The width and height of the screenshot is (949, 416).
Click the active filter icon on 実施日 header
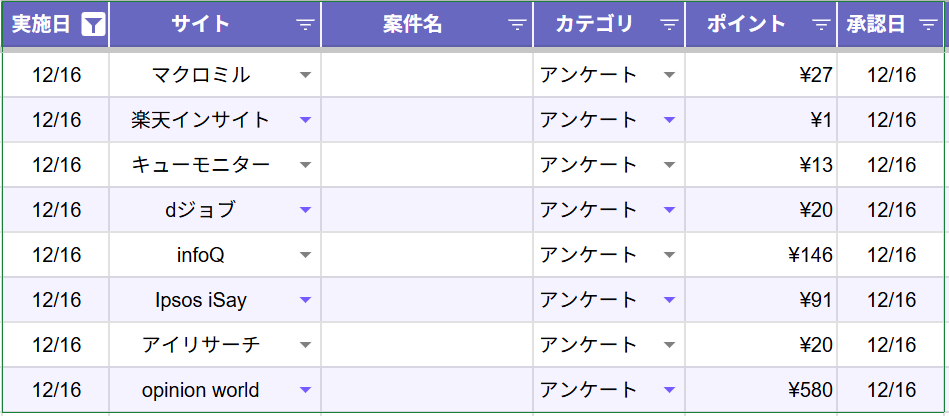click(92, 25)
